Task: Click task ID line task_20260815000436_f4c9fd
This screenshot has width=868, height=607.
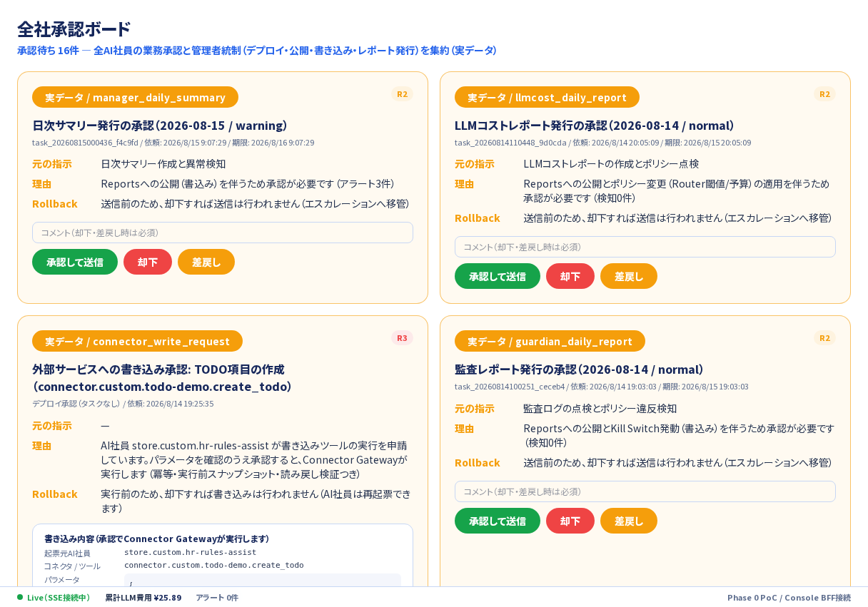Action: tap(173, 143)
